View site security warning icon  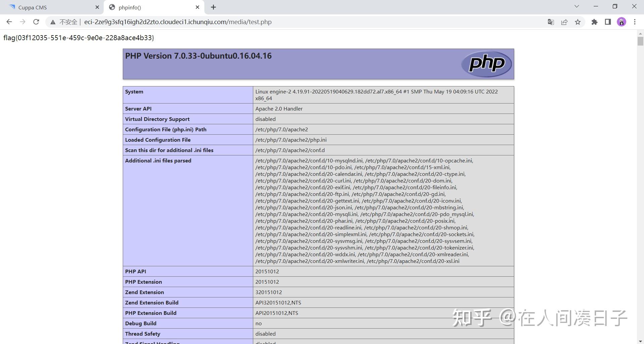[53, 22]
